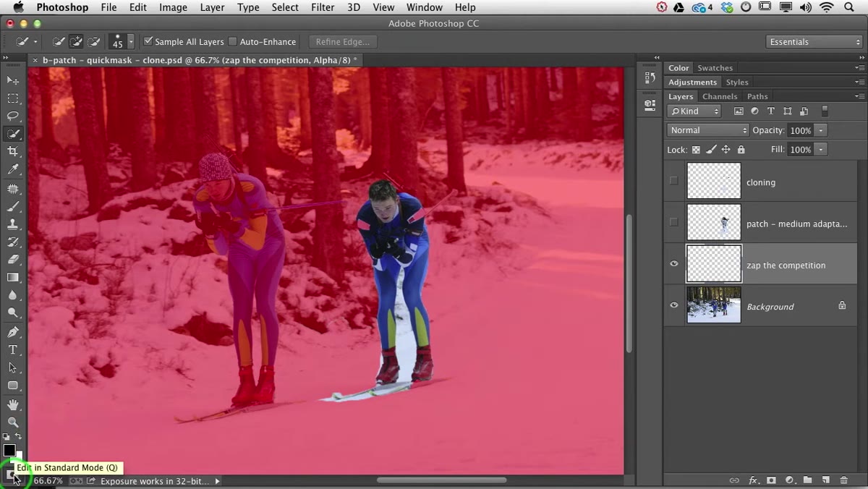Screen dimensions: 868x489
Task: Swap foreground and background colors
Action: point(19,437)
